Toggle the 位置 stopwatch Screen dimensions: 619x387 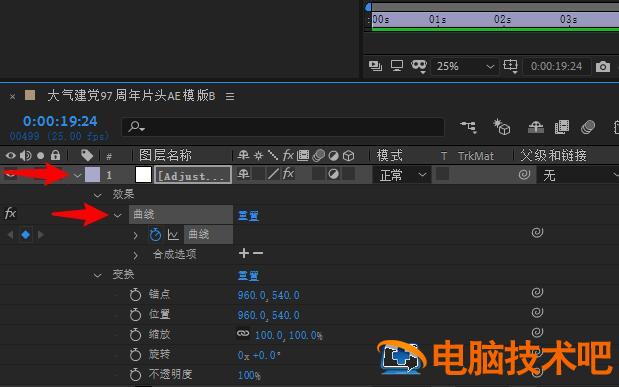135,315
